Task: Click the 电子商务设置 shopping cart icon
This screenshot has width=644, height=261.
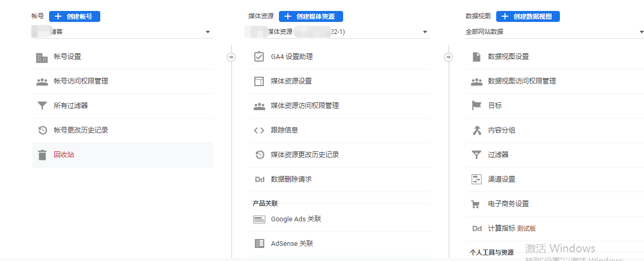Action: click(476, 204)
